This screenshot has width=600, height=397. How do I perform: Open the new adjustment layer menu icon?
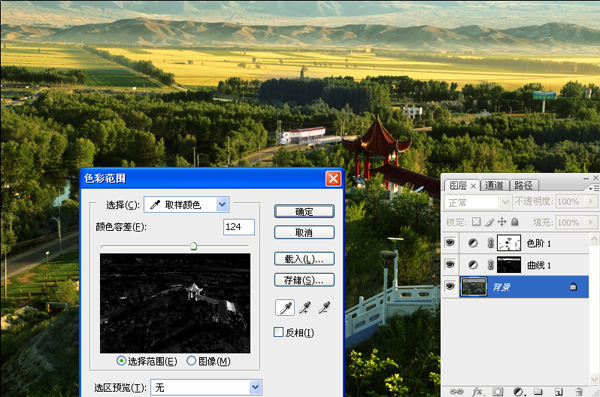tap(518, 391)
